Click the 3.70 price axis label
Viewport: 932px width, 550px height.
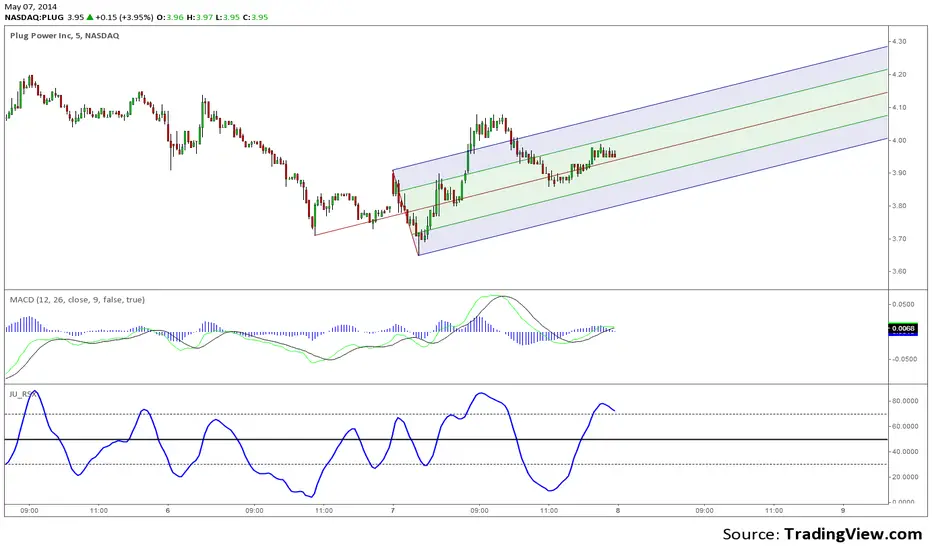899,239
